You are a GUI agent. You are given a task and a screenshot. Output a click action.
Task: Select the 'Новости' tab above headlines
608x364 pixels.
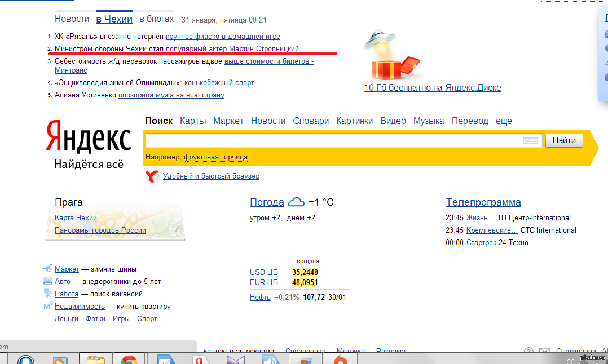(72, 19)
